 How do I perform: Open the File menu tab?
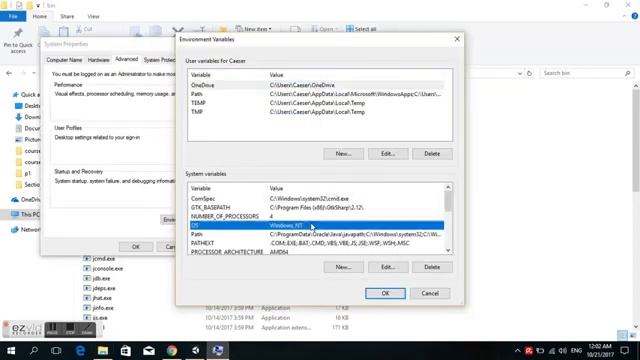(13, 16)
